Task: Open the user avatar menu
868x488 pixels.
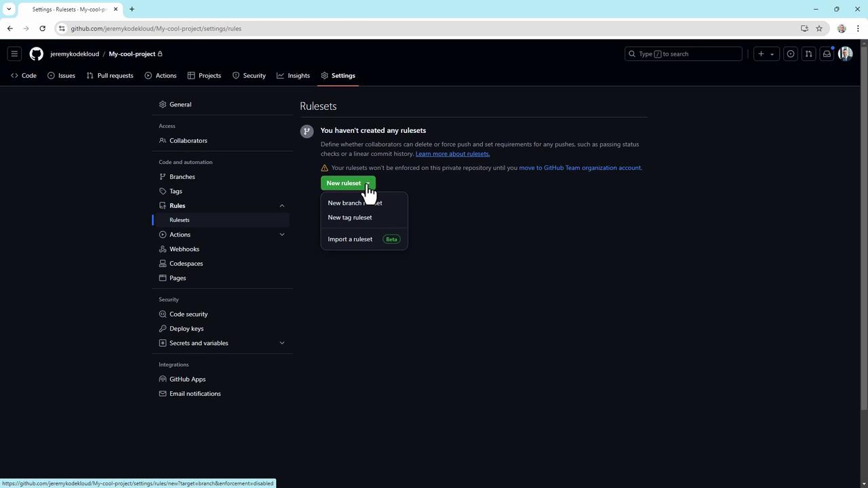Action: coord(845,54)
